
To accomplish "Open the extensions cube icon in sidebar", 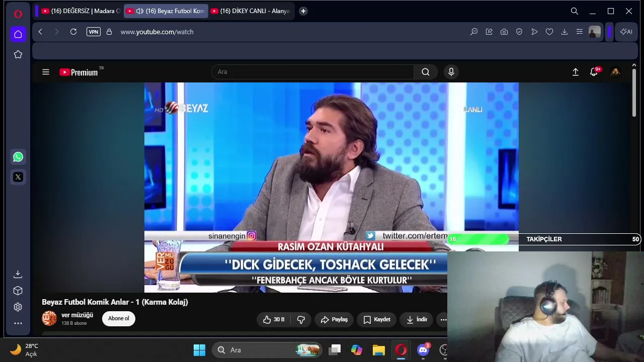I will pyautogui.click(x=18, y=291).
